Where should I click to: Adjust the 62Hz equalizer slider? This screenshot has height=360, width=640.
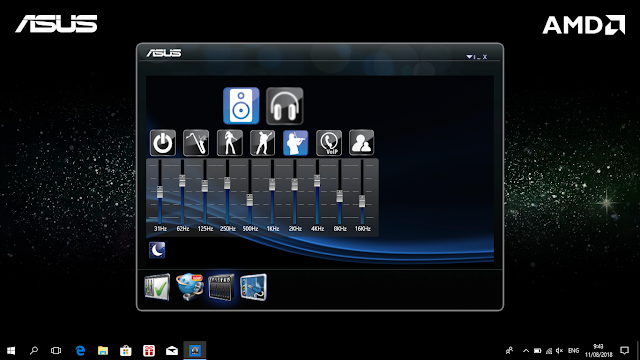tap(182, 180)
